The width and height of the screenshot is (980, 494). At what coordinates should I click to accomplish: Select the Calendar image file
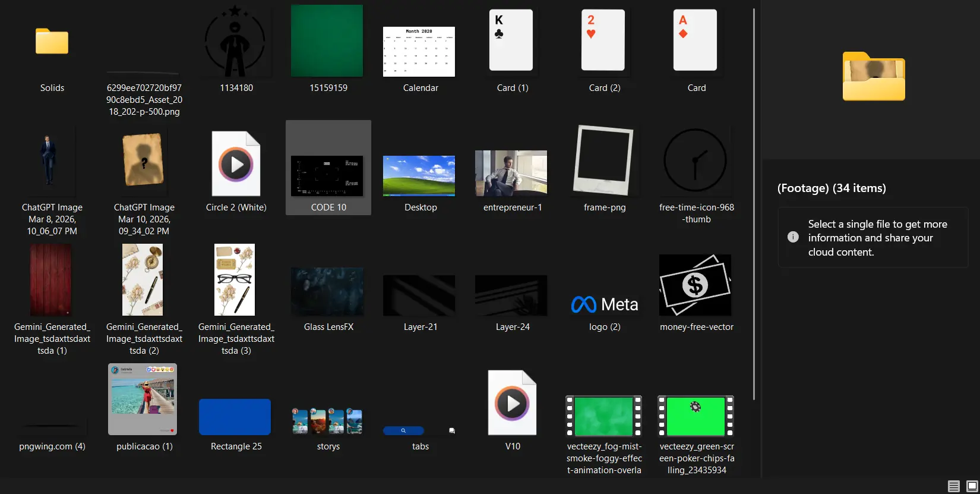(419, 52)
